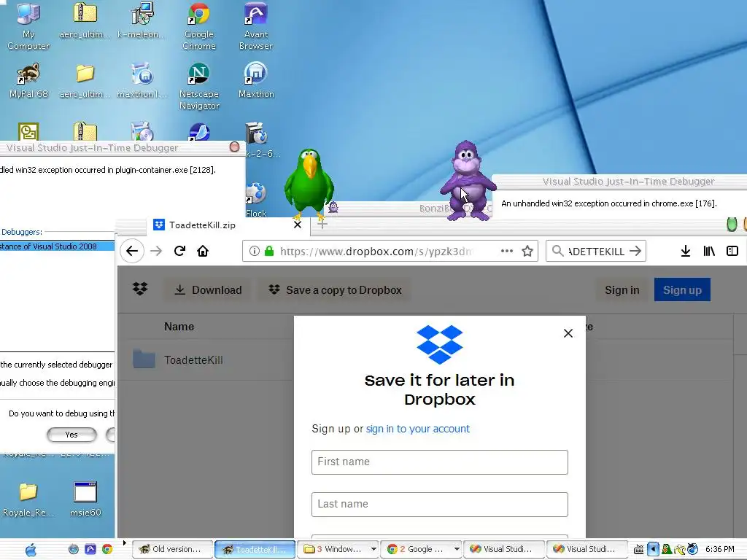Click the Name column header
Screen dimensions: 747x560
[x=179, y=327]
